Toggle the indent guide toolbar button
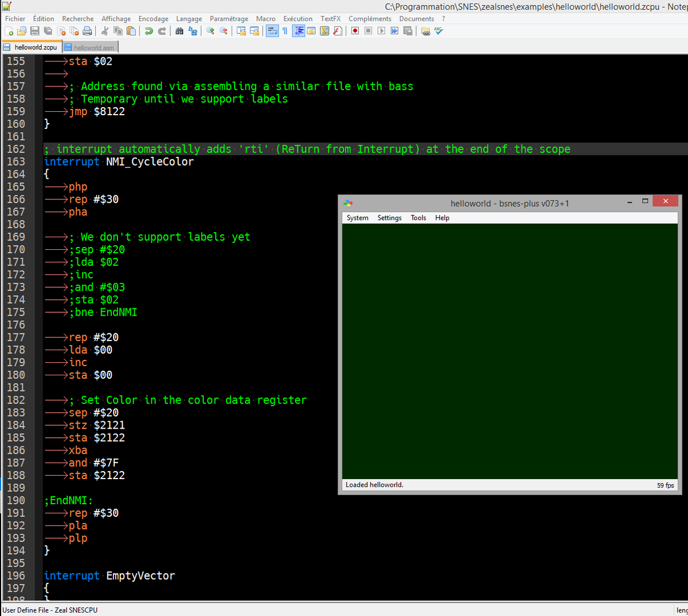The width and height of the screenshot is (688, 616). [x=299, y=31]
